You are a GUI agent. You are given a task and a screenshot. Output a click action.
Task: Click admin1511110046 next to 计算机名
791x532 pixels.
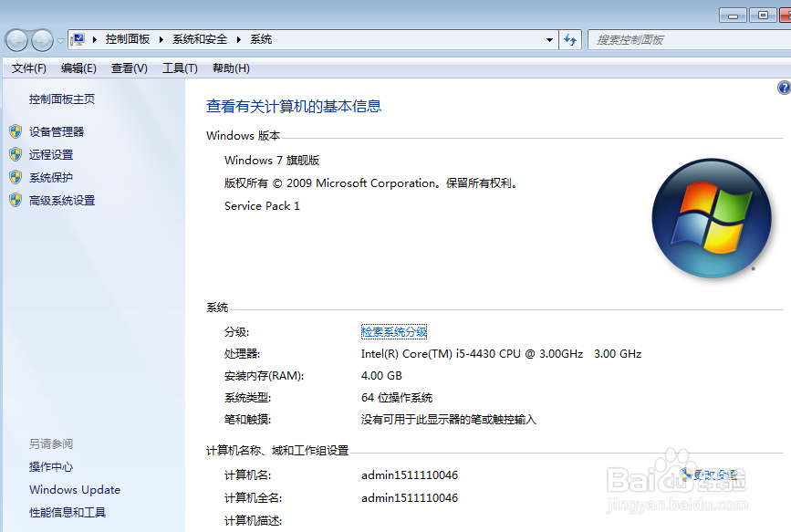(410, 475)
